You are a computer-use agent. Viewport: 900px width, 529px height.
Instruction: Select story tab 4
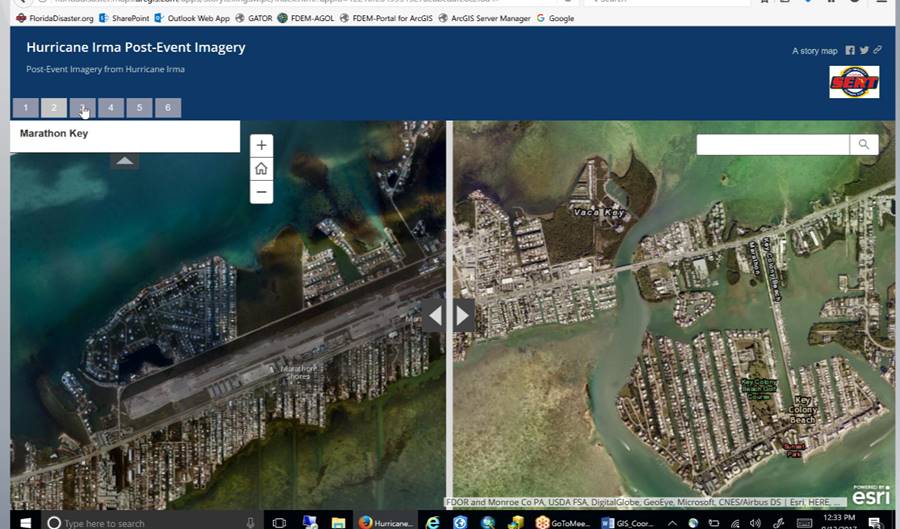click(111, 107)
